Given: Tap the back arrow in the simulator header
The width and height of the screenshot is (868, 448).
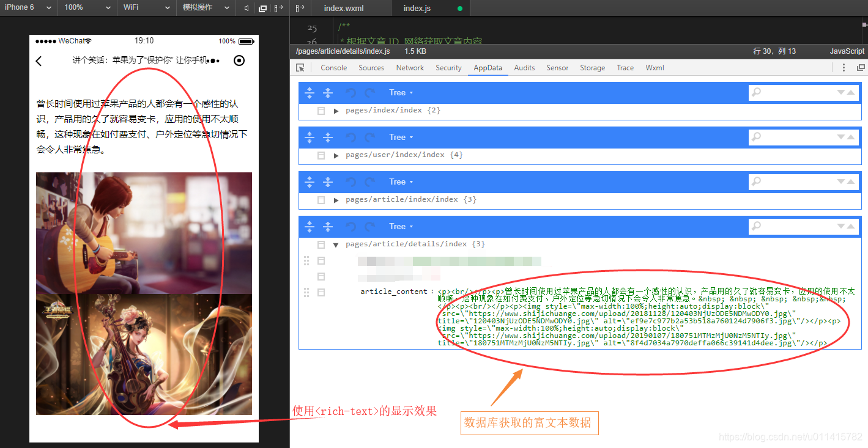Looking at the screenshot, I should pyautogui.click(x=39, y=61).
